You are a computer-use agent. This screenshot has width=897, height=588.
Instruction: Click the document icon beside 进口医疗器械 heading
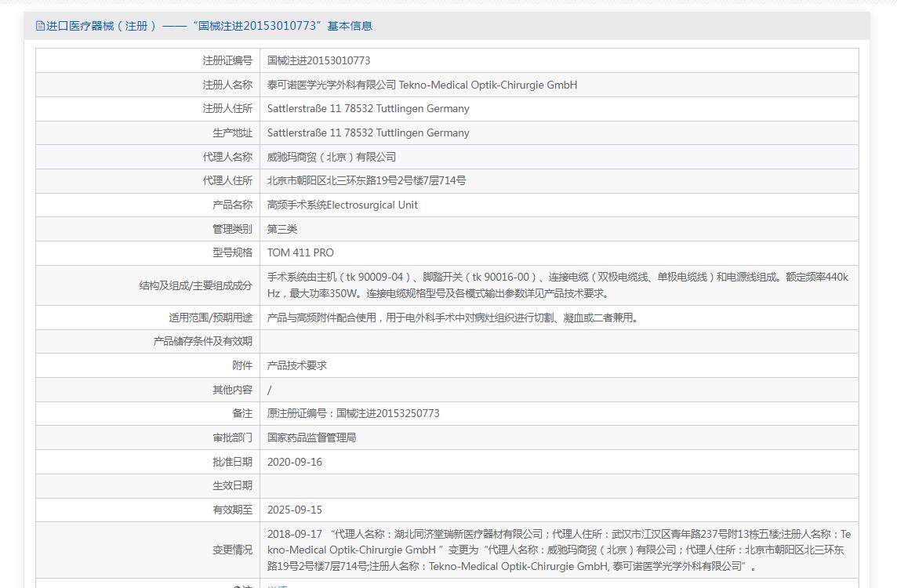[x=40, y=26]
